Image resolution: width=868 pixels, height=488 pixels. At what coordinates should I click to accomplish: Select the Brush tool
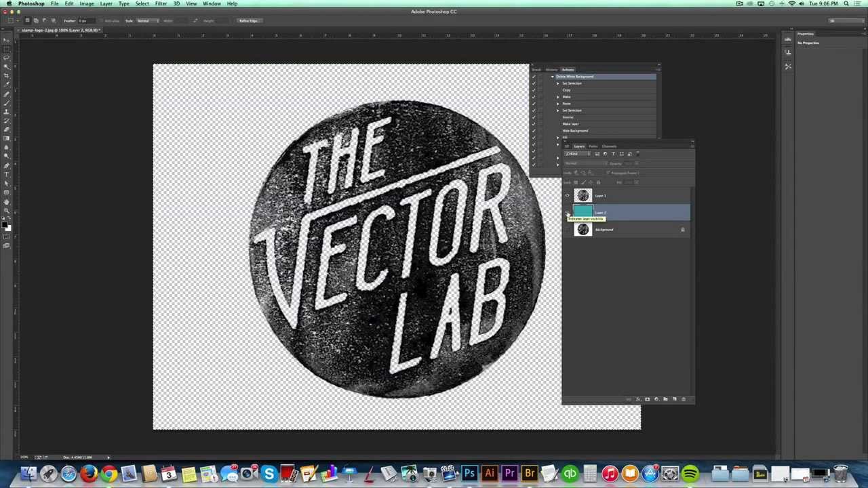tap(7, 102)
